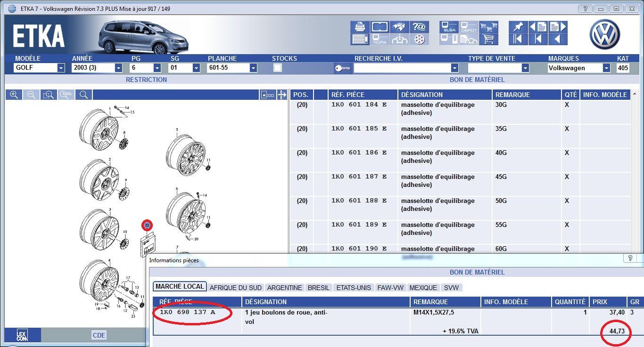This screenshot has width=644, height=347.
Task: Click the ?@ help icon
Action: click(x=419, y=26)
